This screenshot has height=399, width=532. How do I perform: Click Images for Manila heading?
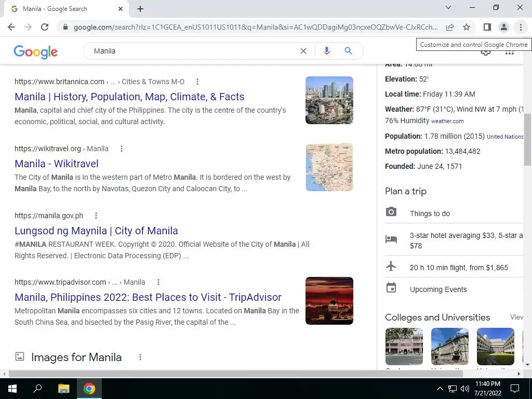(76, 357)
